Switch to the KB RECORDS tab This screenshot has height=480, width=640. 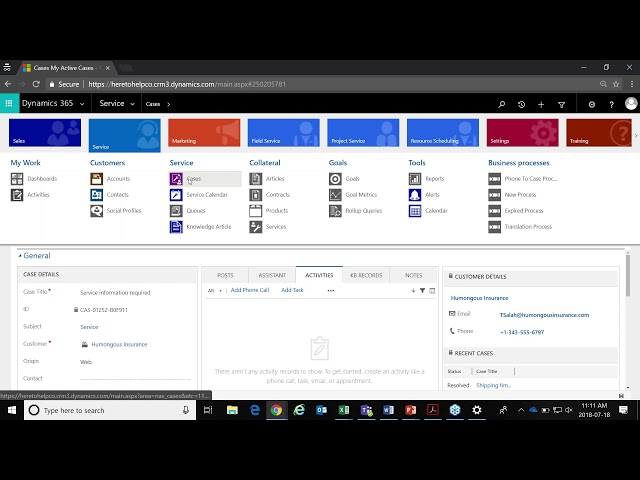tap(366, 276)
